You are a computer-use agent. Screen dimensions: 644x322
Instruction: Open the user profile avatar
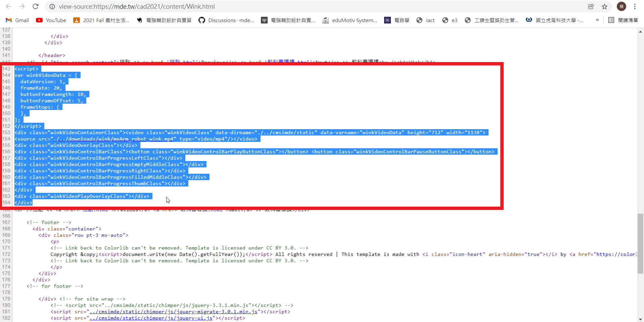pos(622,6)
